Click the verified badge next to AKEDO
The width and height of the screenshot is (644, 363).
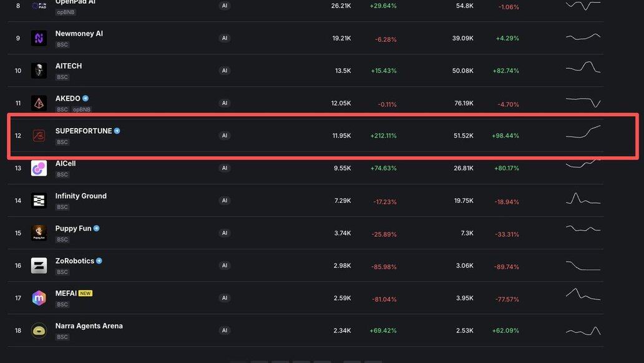coord(85,99)
